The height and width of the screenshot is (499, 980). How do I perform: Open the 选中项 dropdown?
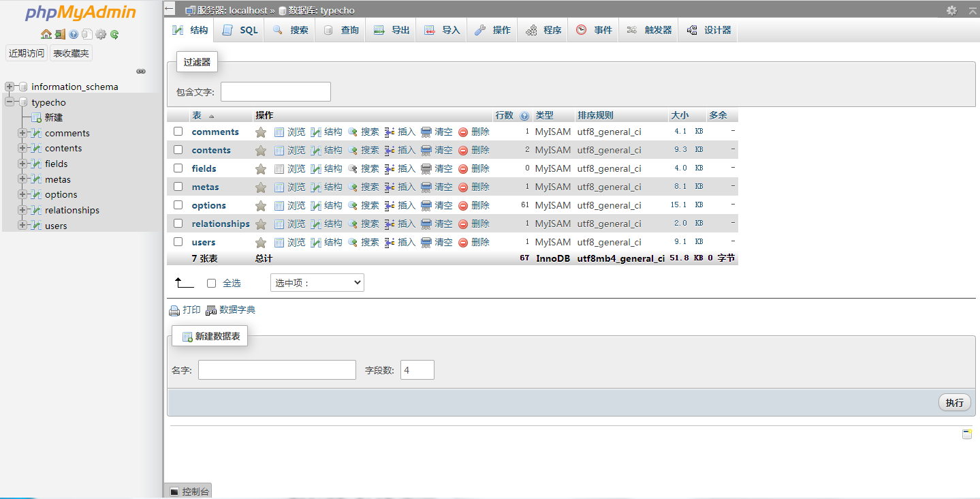(317, 283)
